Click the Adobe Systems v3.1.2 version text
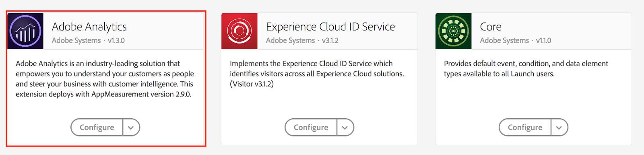This screenshot has height=155, width=644. coord(302,40)
